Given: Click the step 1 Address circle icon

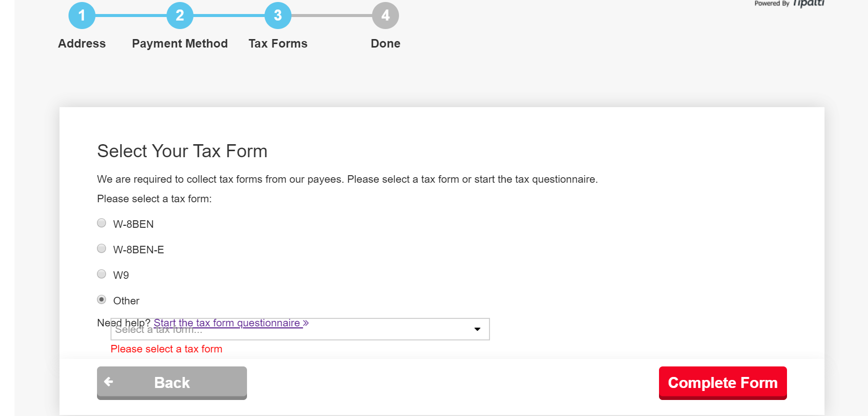Looking at the screenshot, I should (82, 16).
